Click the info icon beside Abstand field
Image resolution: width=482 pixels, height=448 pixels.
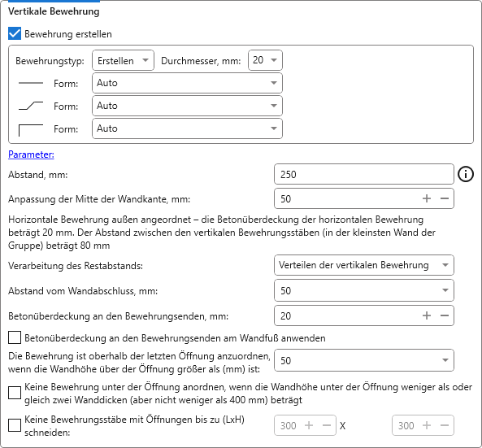[466, 174]
